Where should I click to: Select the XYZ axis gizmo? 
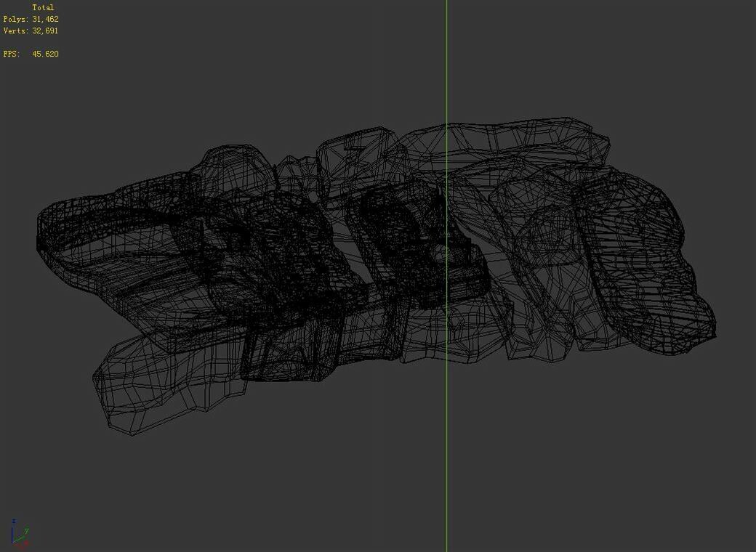pos(20,534)
